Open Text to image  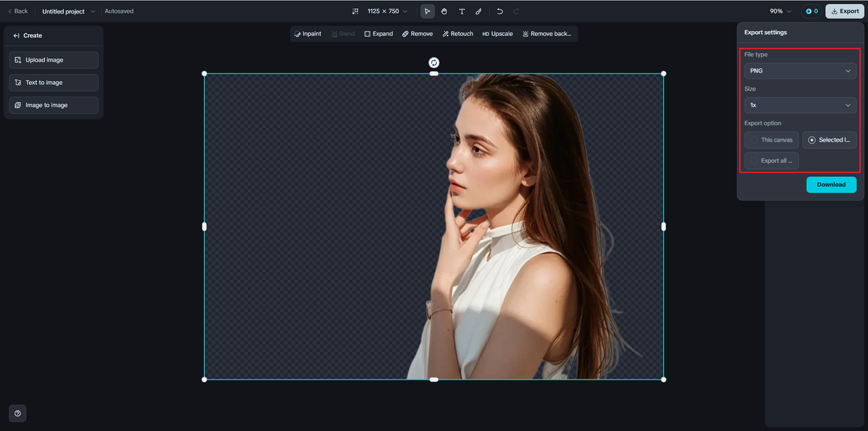54,83
